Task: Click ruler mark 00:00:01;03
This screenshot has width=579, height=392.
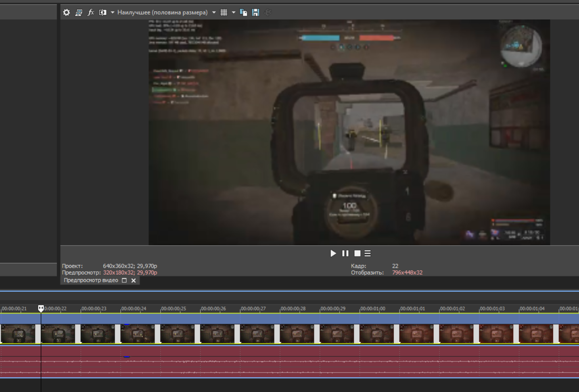Action: 492,309
